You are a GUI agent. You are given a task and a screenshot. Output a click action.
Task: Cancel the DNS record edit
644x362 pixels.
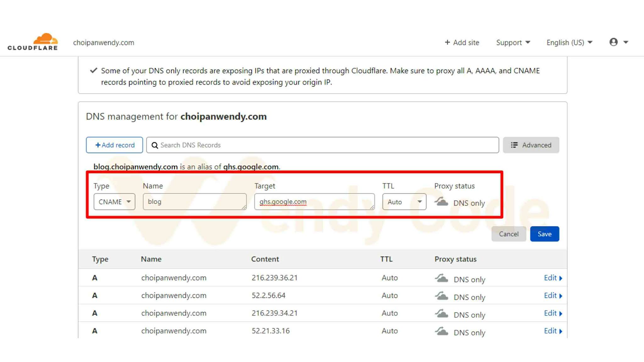(508, 234)
